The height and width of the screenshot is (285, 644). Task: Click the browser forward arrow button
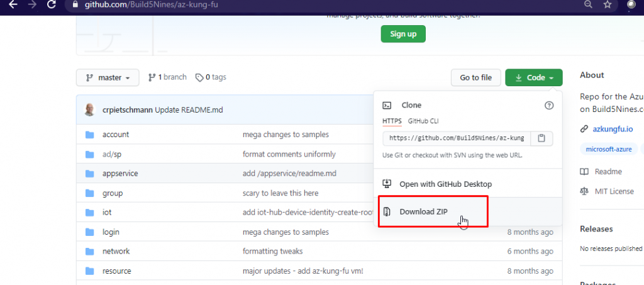(x=33, y=5)
